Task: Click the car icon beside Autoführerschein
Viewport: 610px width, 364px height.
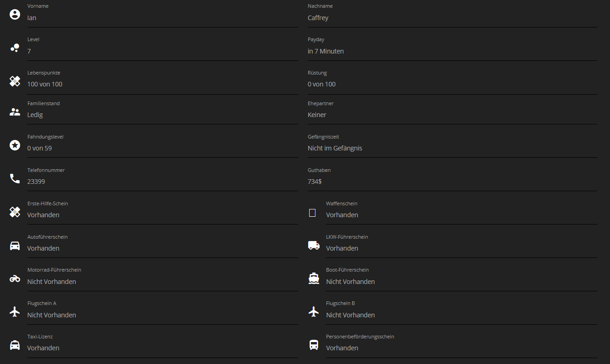Action: point(15,246)
